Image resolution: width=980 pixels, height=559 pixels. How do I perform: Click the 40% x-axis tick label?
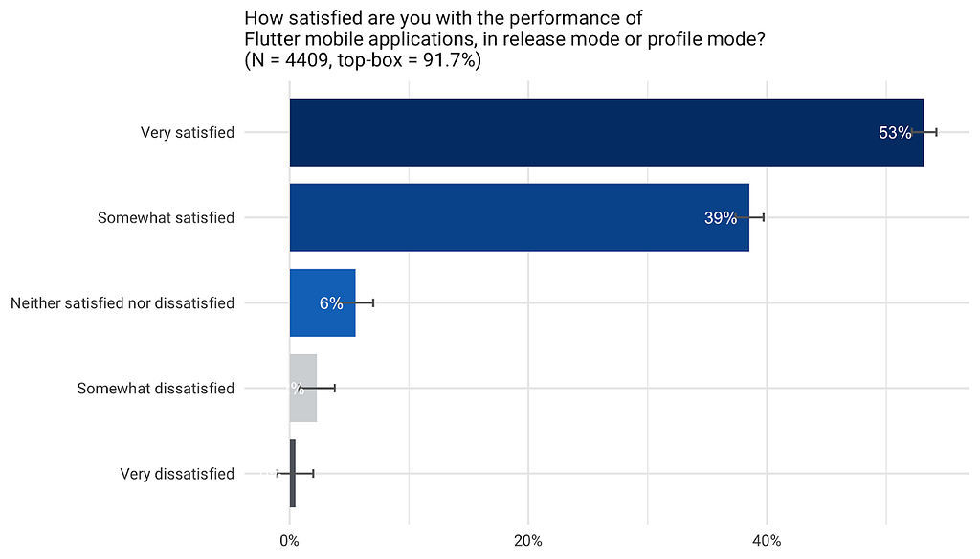(767, 541)
